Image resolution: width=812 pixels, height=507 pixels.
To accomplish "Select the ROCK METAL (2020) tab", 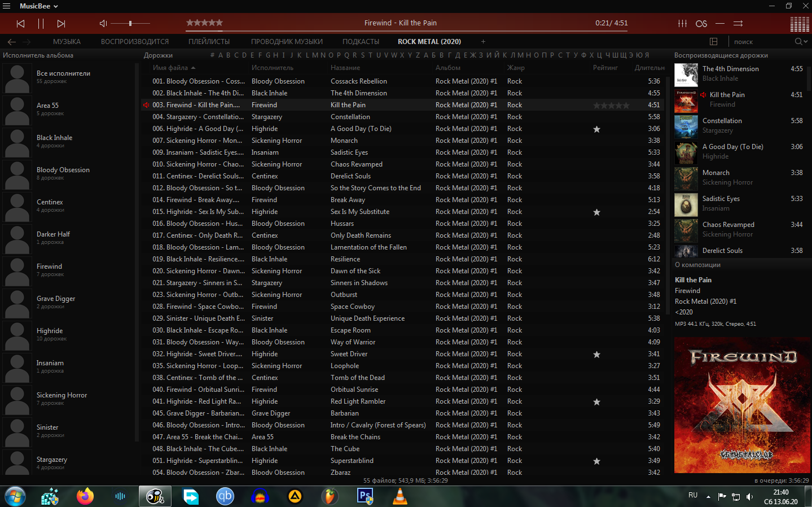I will 429,42.
